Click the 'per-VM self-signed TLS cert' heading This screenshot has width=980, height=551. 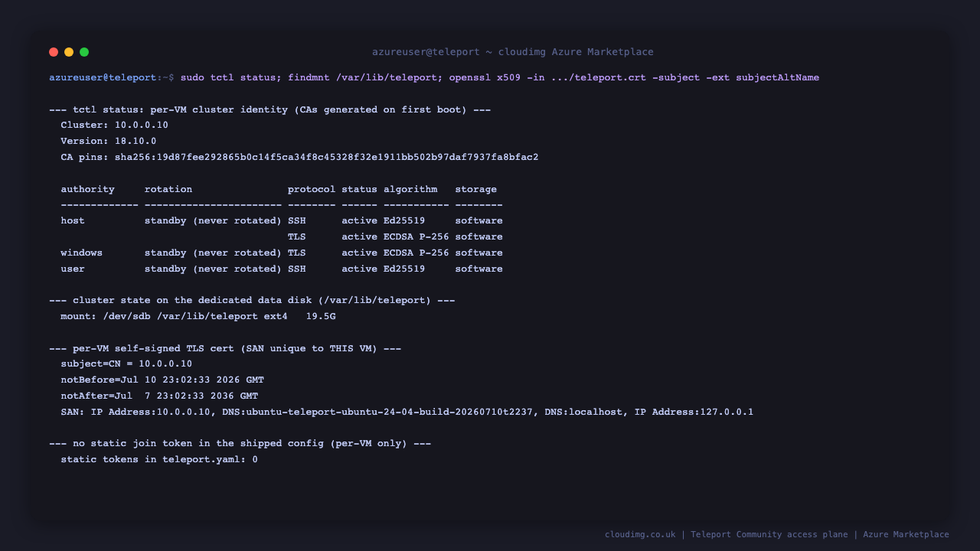(x=225, y=348)
